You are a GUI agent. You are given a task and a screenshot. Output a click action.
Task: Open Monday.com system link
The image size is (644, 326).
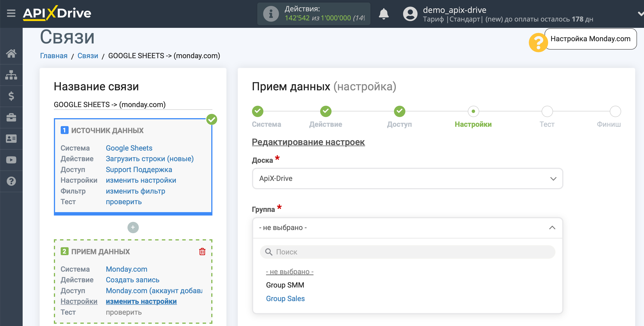coord(127,269)
